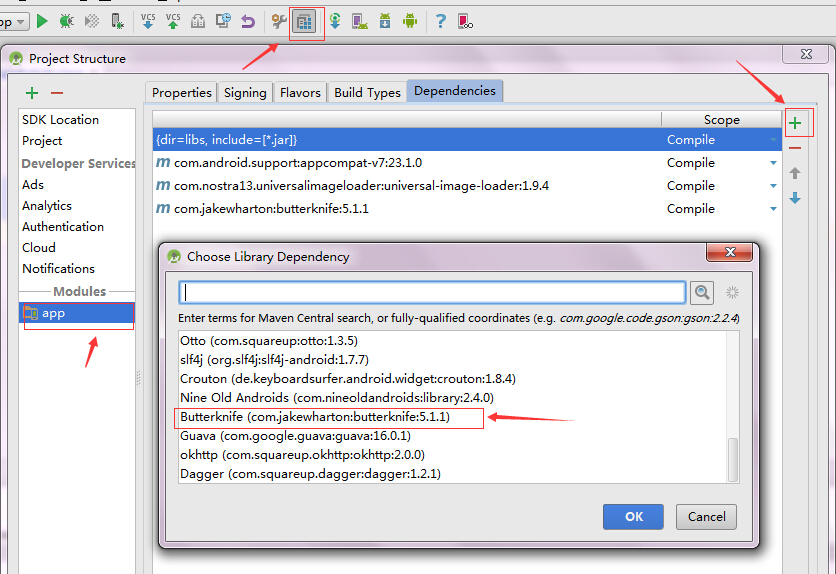Viewport: 836px width, 574px height.
Task: Open Android Device Monitor icon
Action: (x=410, y=21)
